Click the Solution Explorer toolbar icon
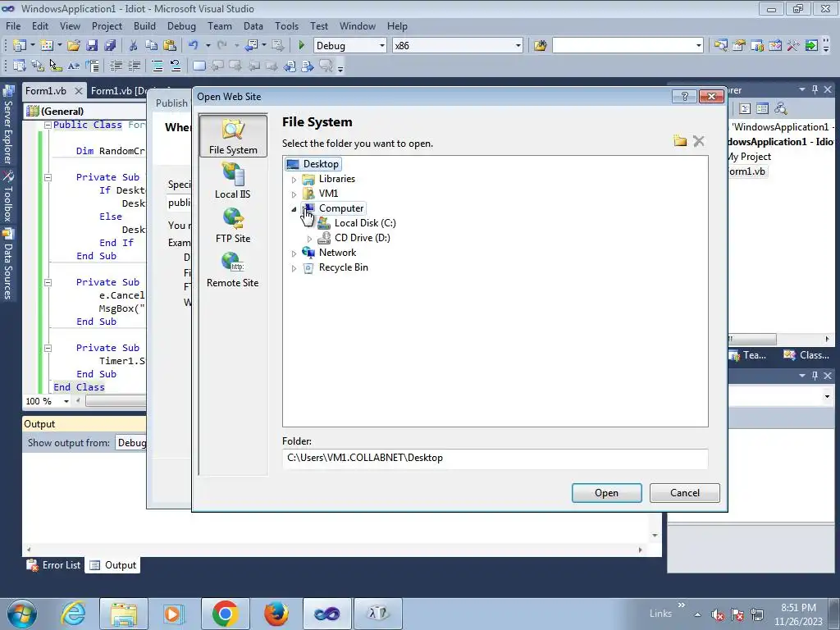 click(x=720, y=46)
